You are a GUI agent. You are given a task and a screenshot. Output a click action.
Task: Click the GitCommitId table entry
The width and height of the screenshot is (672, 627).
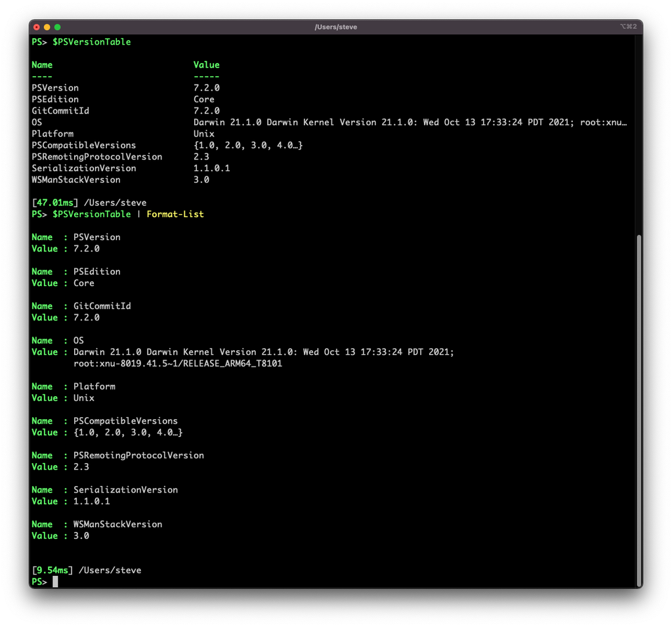[60, 110]
